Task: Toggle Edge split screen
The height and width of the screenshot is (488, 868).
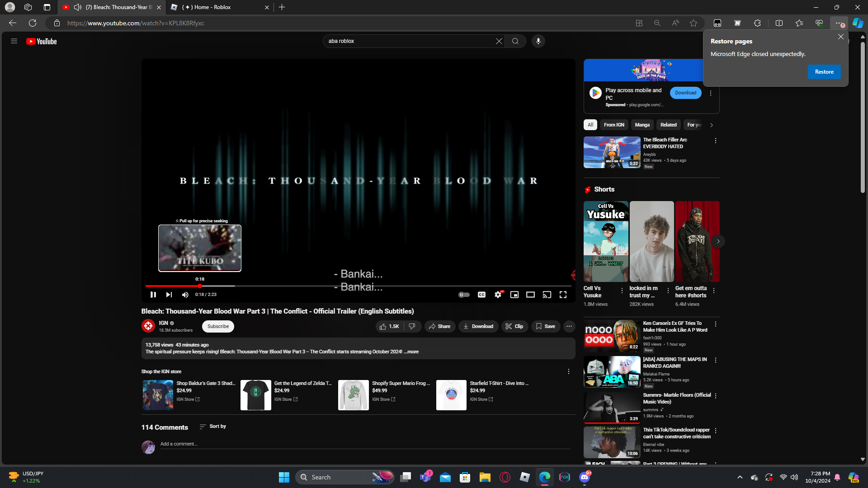Action: click(779, 23)
